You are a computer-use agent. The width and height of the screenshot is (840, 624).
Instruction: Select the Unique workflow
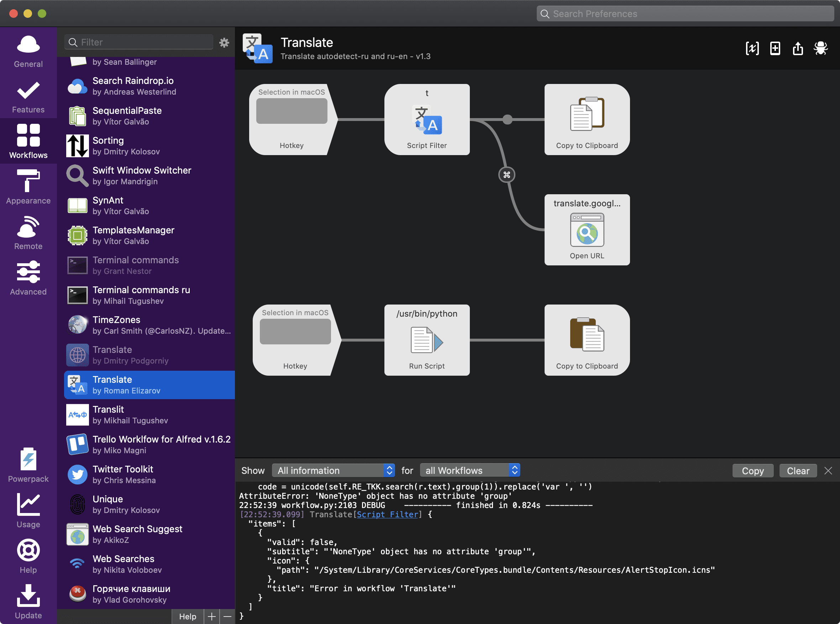tap(149, 504)
